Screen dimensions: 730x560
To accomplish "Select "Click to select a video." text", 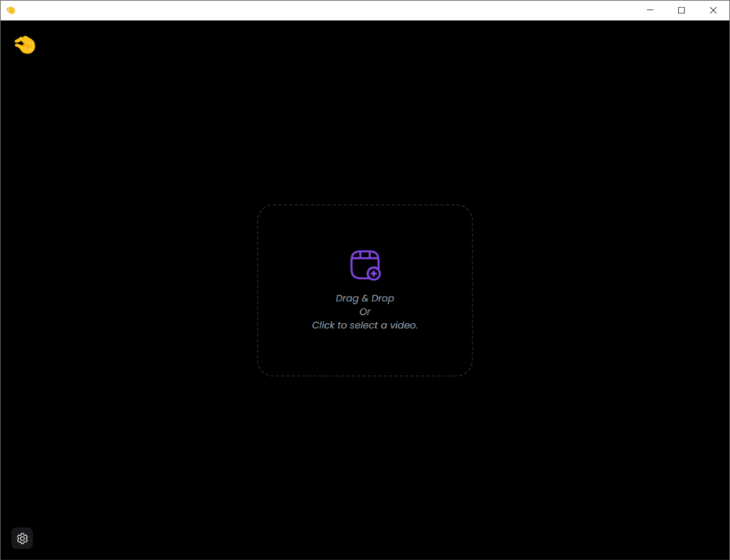I will click(x=365, y=325).
